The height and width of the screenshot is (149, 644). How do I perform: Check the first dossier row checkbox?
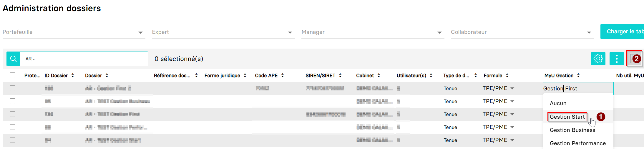[12, 88]
